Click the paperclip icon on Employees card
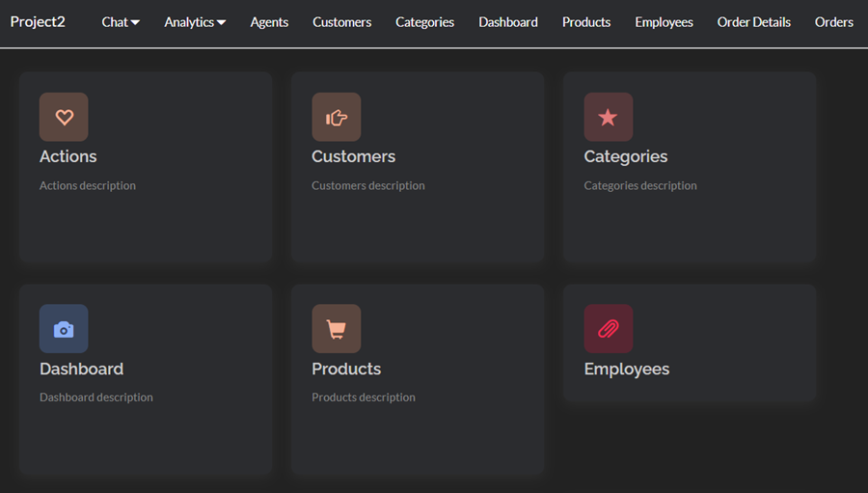Viewport: 868px width, 493px height. point(608,329)
